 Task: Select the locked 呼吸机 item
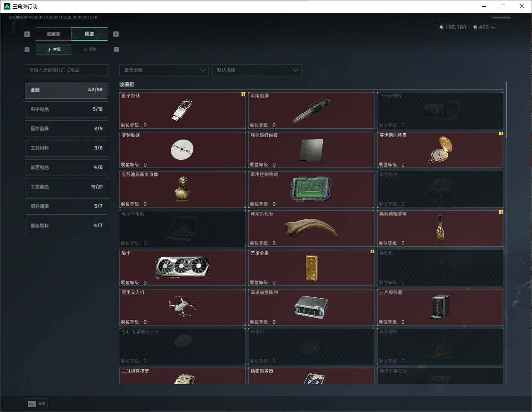[x=311, y=346]
